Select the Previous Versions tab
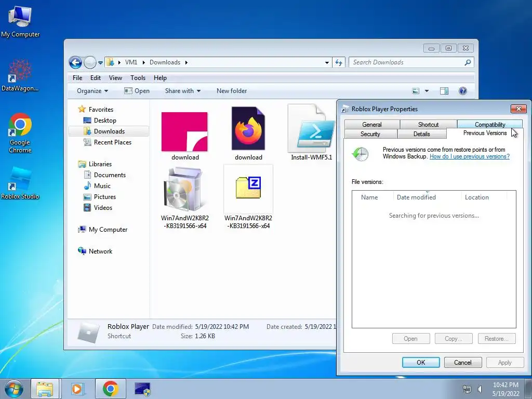Screen dimensions: 532x399 coord(485,134)
